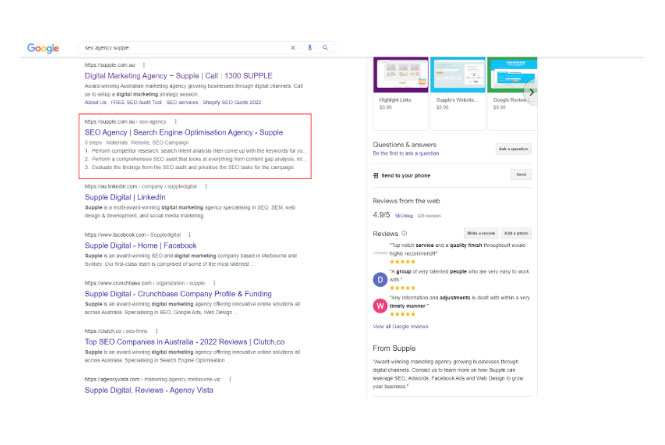Open the SEO services sitelink
Image resolution: width=665 pixels, height=445 pixels.
(x=182, y=102)
